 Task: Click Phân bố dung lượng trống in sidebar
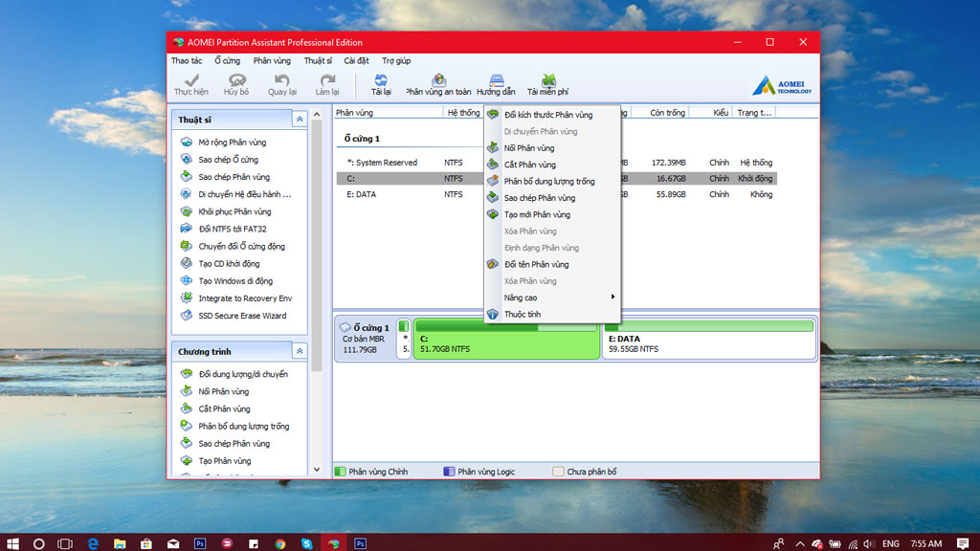[x=244, y=426]
